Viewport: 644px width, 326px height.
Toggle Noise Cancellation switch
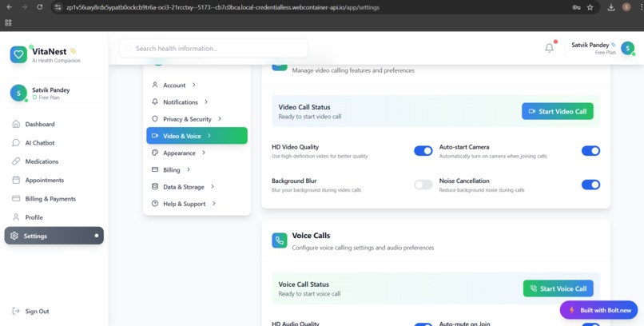point(590,185)
